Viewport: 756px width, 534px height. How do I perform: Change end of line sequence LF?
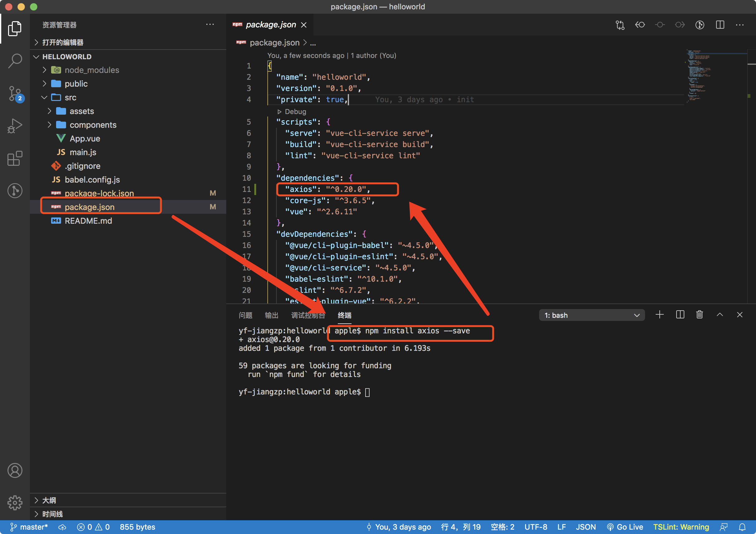pos(562,527)
